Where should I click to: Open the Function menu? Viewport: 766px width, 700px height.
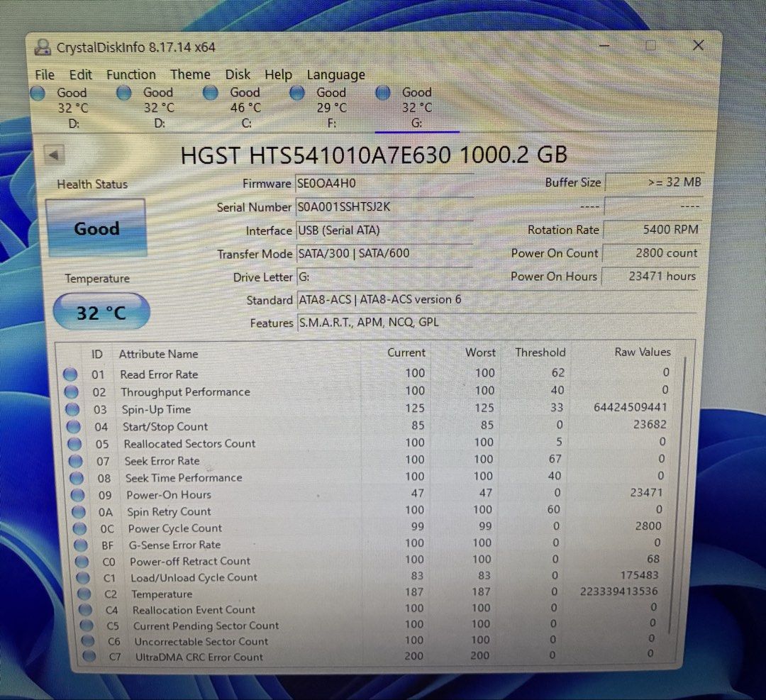pyautogui.click(x=131, y=74)
